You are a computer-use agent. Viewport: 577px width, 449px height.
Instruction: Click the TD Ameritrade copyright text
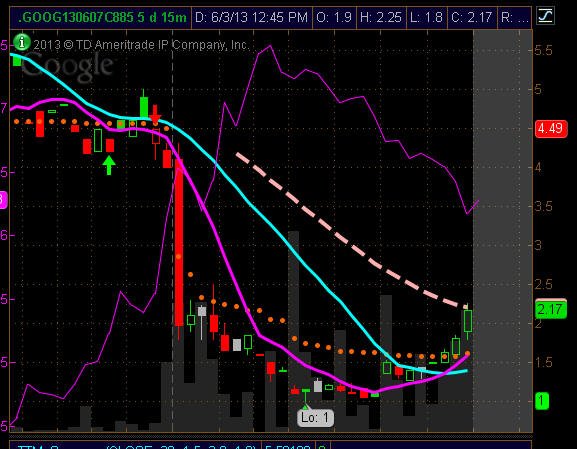click(x=141, y=45)
